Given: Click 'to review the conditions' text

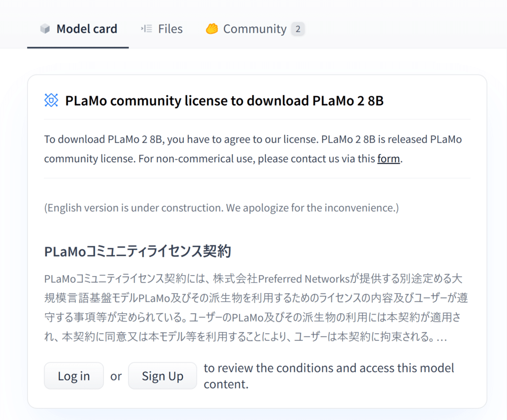Looking at the screenshot, I should [x=329, y=376].
